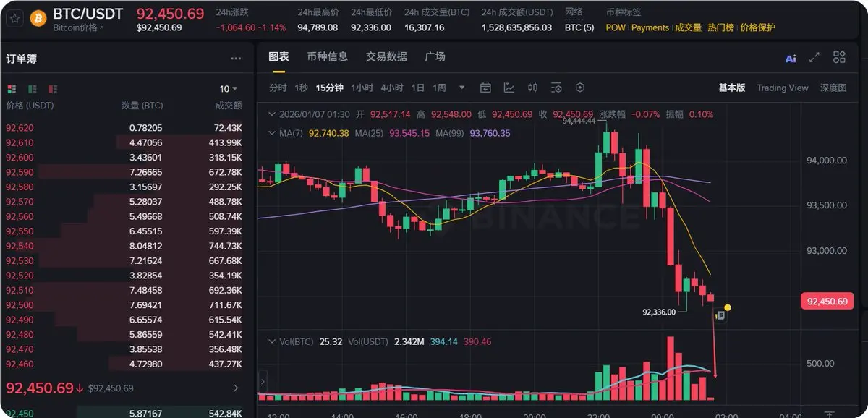868x418 pixels.
Task: Click bid price 92,450 in order book
Action: point(20,414)
